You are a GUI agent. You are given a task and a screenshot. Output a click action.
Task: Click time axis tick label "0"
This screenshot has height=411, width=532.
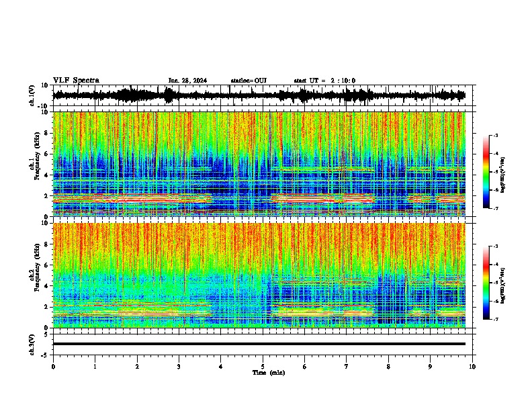[x=53, y=367]
